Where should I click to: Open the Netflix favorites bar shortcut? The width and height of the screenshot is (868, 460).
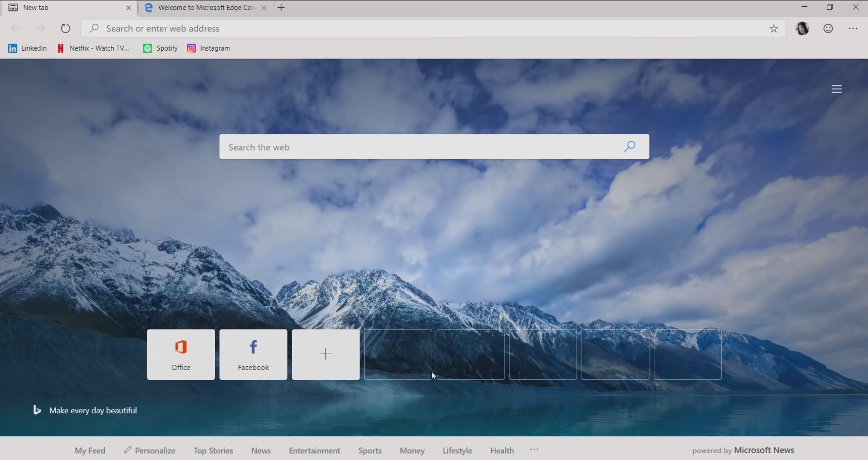(93, 48)
